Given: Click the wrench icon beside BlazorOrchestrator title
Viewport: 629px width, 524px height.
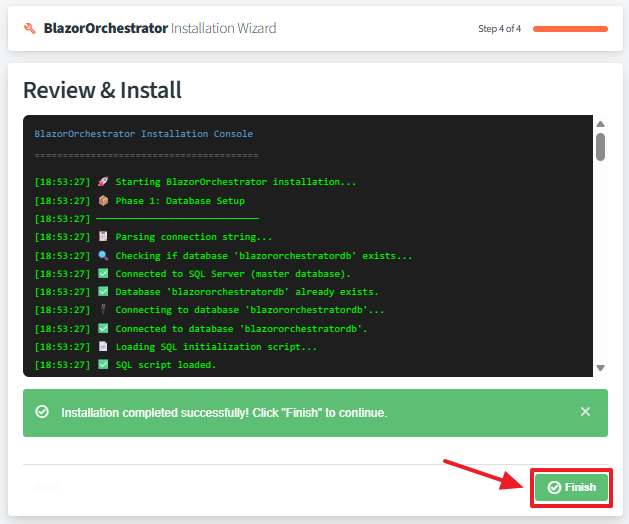Looking at the screenshot, I should [30, 28].
